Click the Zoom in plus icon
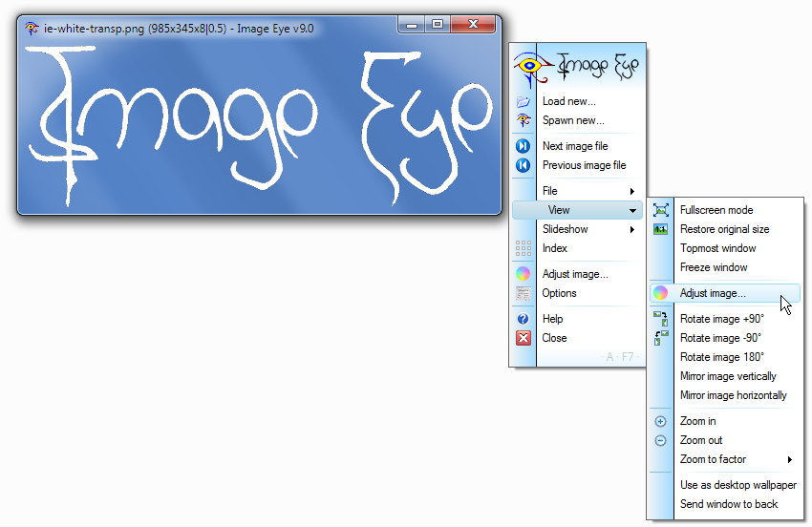The height and width of the screenshot is (527, 812). tap(661, 421)
